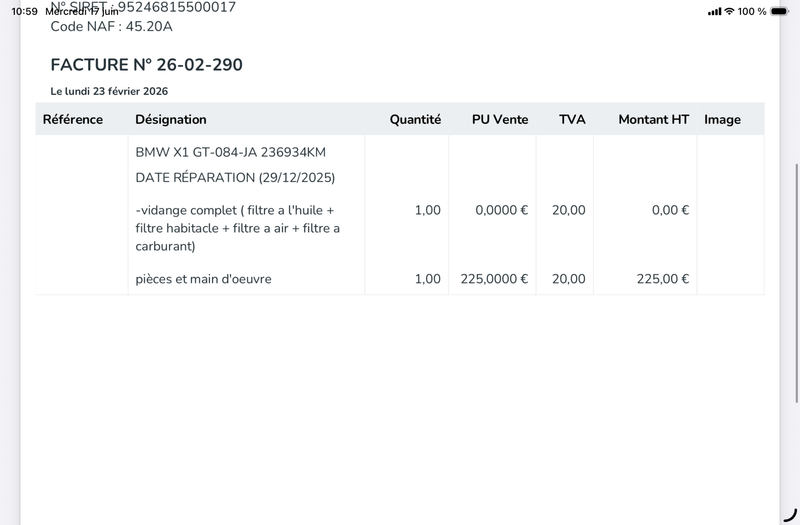
Task: Click the PU Vente column header
Action: point(500,119)
